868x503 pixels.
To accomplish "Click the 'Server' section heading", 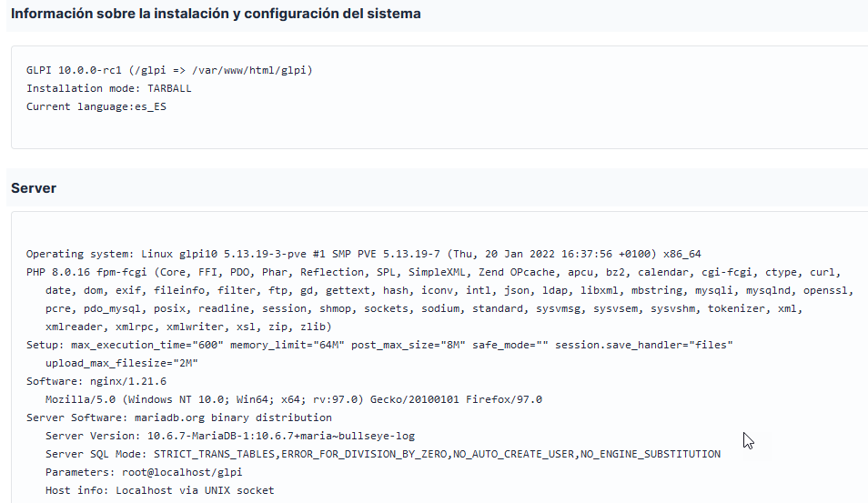I will [x=34, y=188].
